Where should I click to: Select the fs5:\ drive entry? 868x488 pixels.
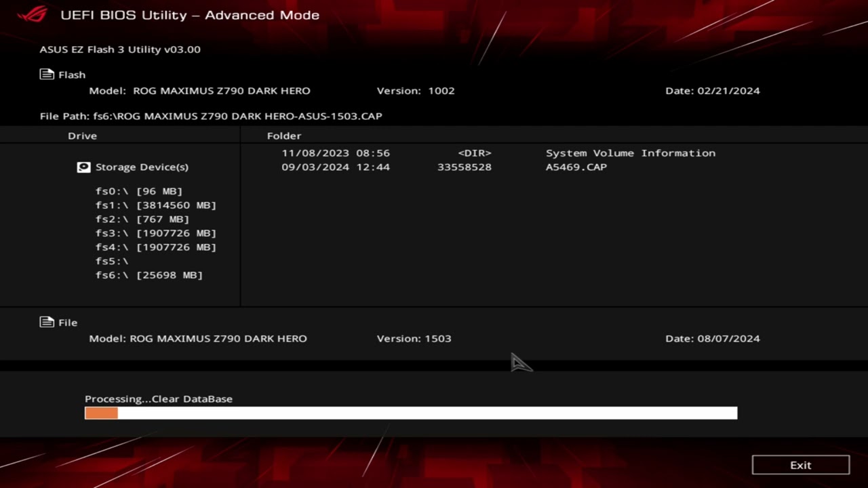click(x=112, y=261)
